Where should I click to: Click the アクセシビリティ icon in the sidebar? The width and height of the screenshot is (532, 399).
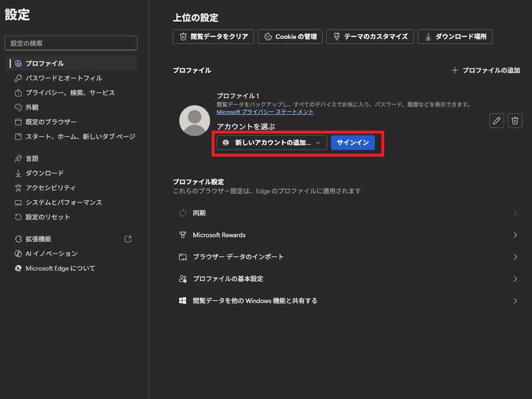click(x=18, y=187)
